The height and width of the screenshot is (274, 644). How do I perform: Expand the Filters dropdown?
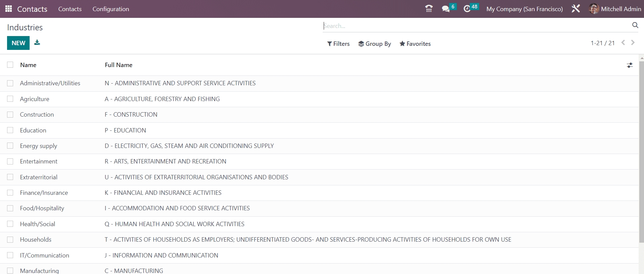tap(338, 44)
